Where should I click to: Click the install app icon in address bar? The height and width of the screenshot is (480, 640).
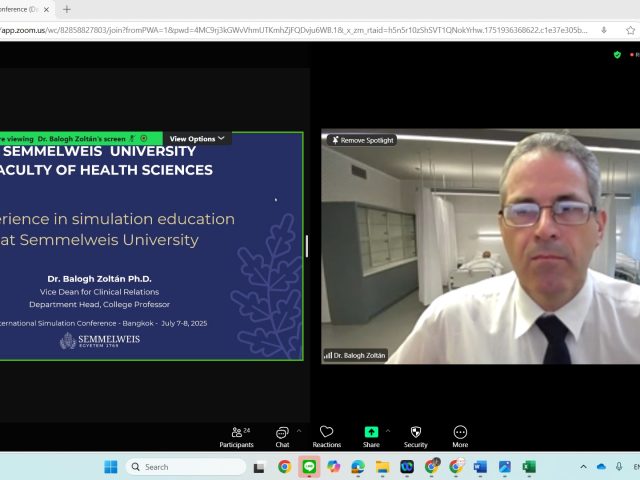604,30
